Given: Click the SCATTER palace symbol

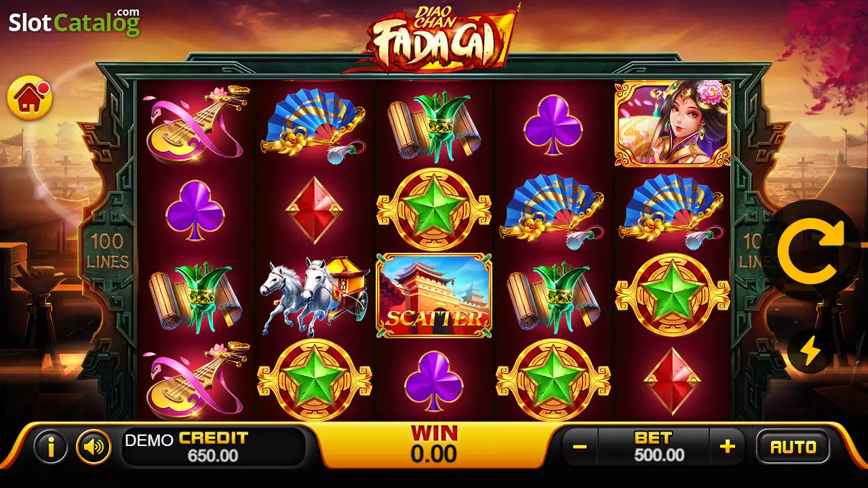Looking at the screenshot, I should tap(434, 296).
